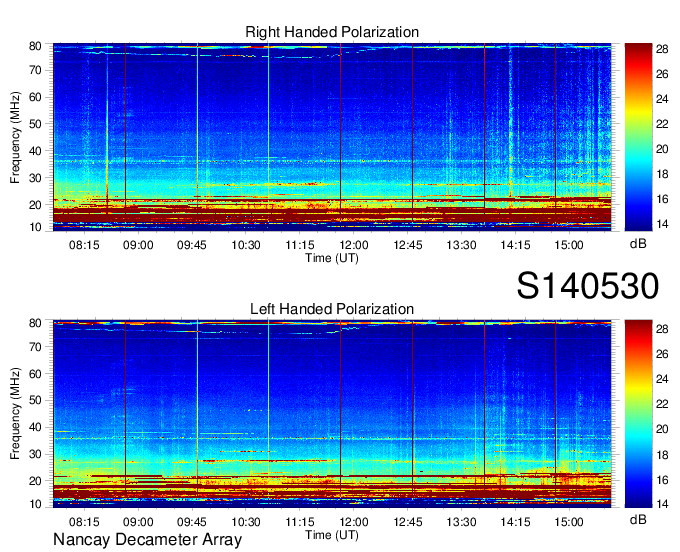Select the S140530 observation label
680x552 pixels.
coord(588,286)
